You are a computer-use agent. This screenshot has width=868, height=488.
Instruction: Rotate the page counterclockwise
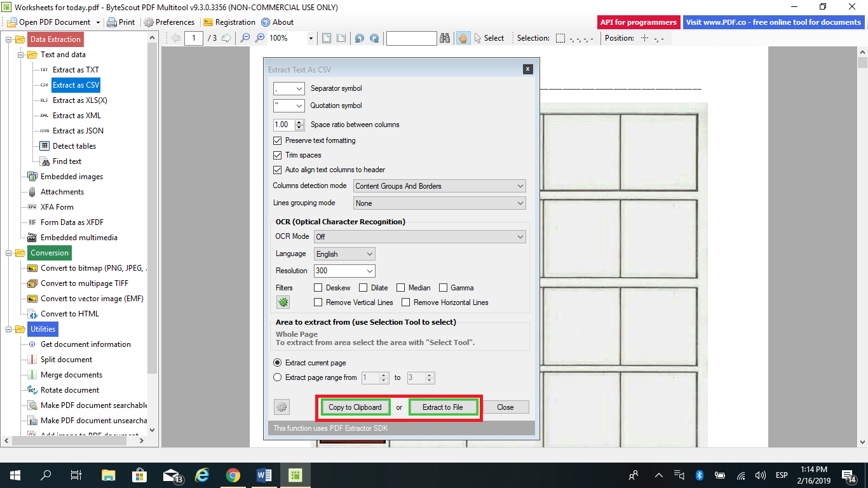[360, 38]
